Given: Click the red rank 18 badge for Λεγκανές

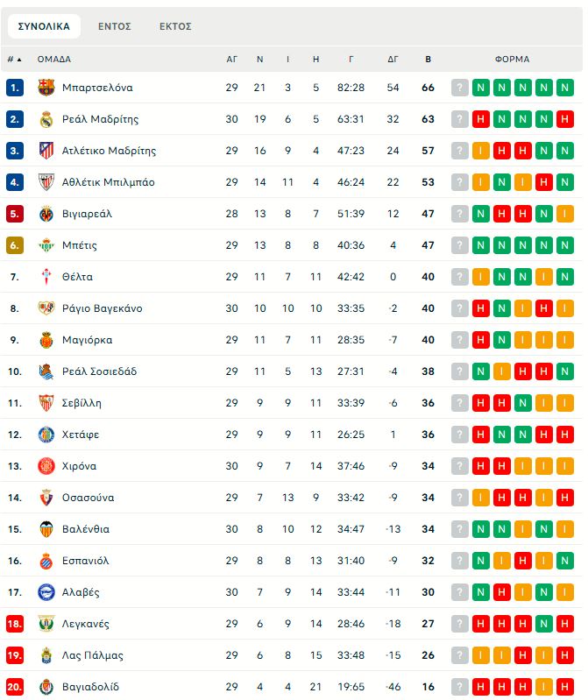Looking at the screenshot, I should point(15,624).
